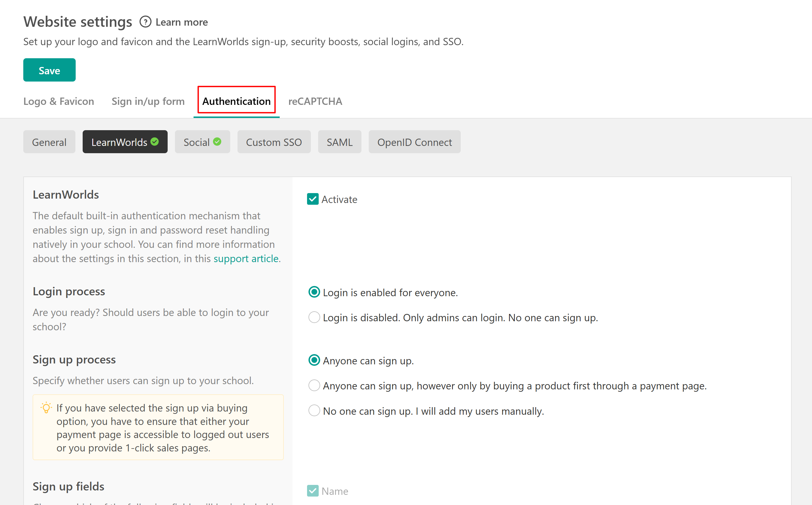Toggle the Name sign up field checkbox

pos(313,491)
